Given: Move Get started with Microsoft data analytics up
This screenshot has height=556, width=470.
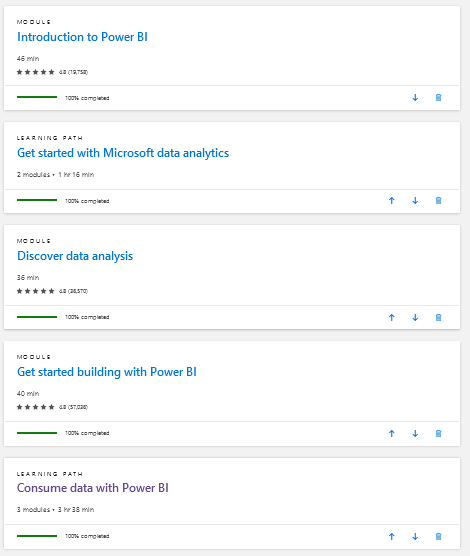Looking at the screenshot, I should pos(392,201).
